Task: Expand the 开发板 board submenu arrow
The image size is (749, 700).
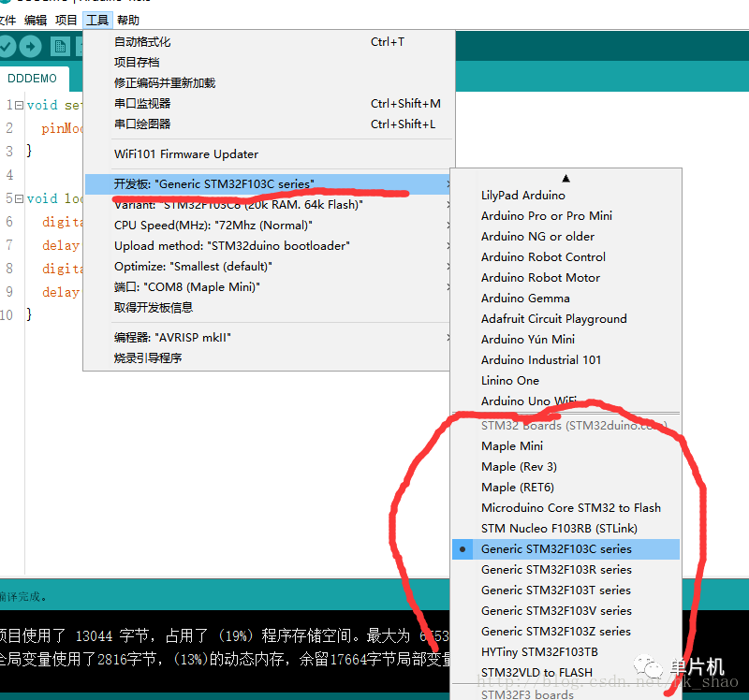Action: 448,183
